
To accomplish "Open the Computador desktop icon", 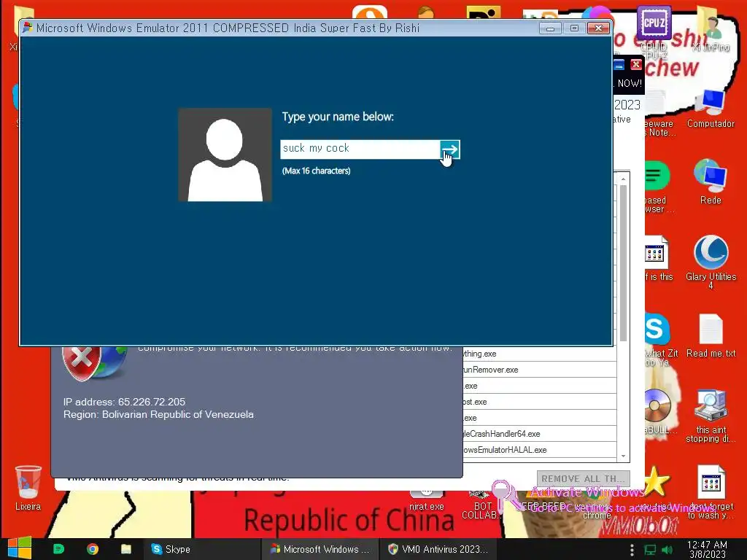I will click(711, 109).
